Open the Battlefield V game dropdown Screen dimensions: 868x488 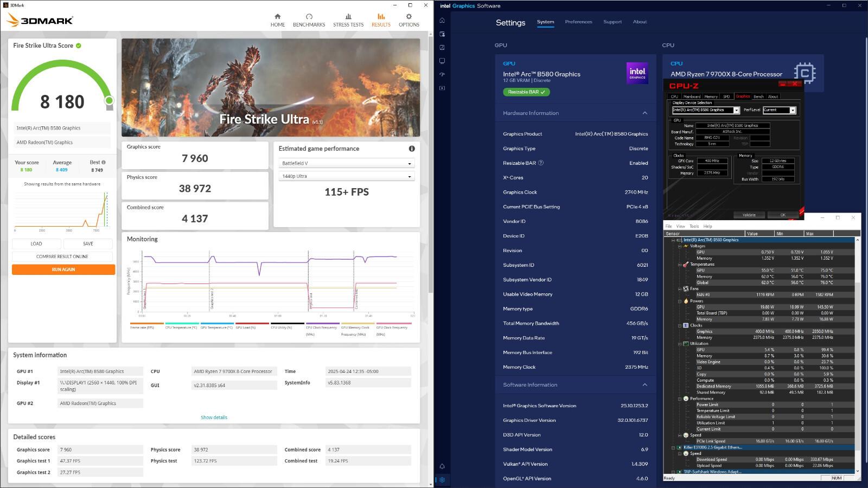347,163
